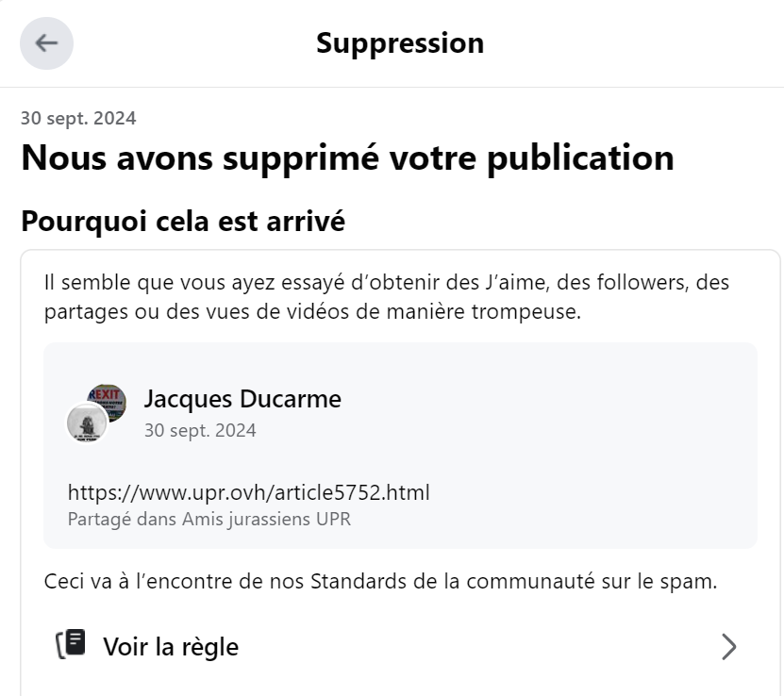Click the Voir la règle text label
This screenshot has width=784, height=696.
coord(171,647)
